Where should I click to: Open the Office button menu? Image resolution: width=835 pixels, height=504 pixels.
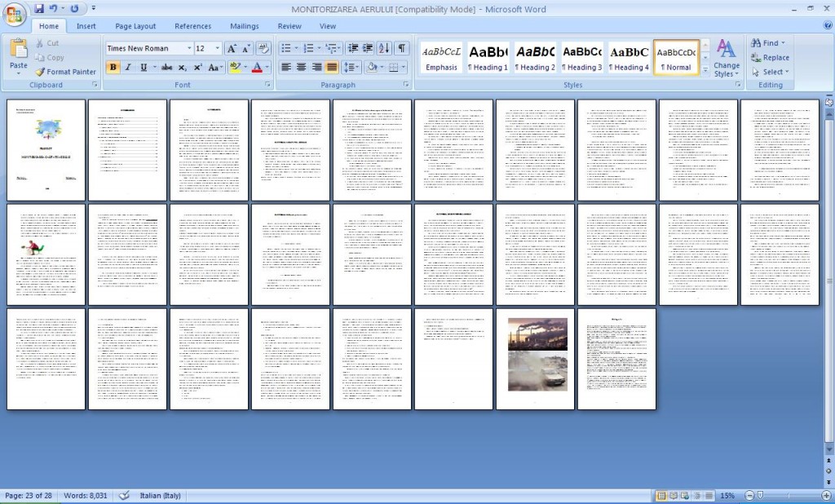[15, 15]
